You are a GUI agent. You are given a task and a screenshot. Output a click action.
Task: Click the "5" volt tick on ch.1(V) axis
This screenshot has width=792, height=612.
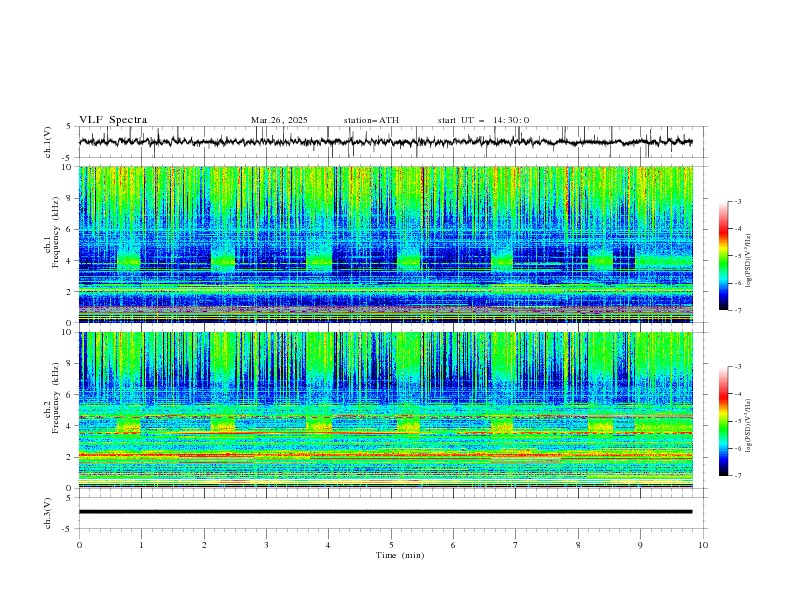click(69, 127)
